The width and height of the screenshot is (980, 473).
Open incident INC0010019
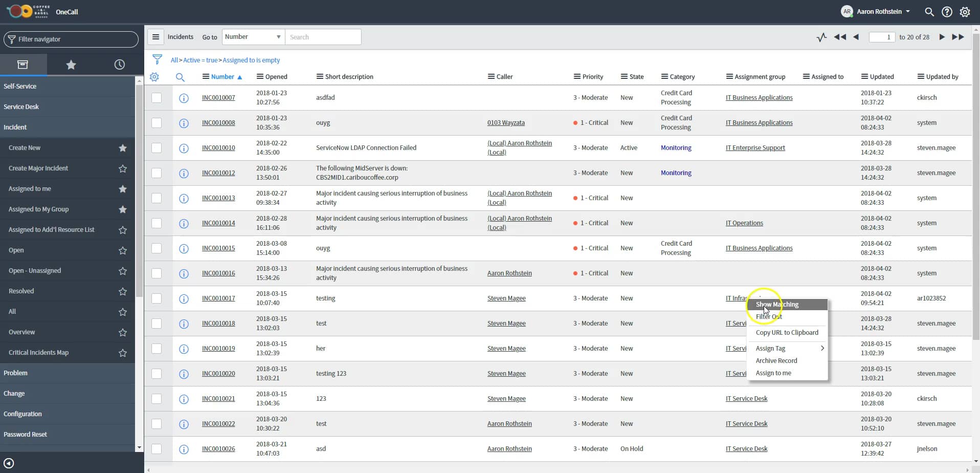[218, 349]
